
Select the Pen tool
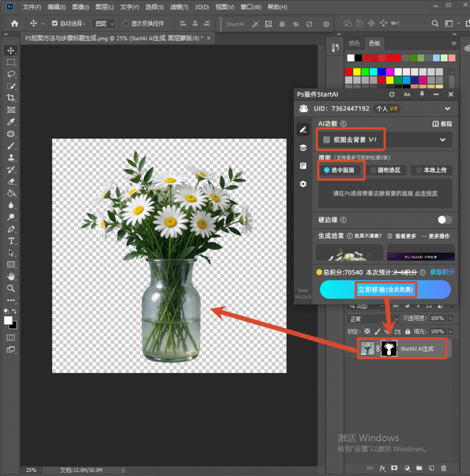(x=11, y=229)
